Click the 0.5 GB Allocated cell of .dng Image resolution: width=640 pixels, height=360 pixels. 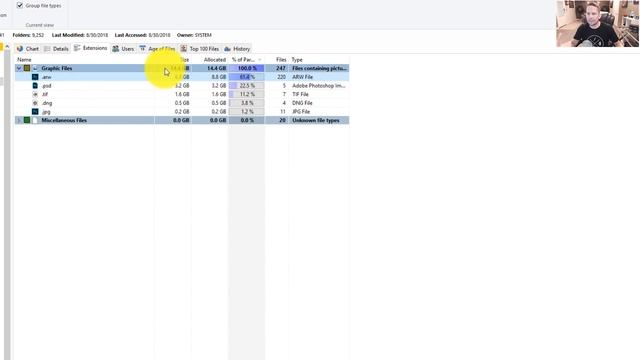point(219,103)
